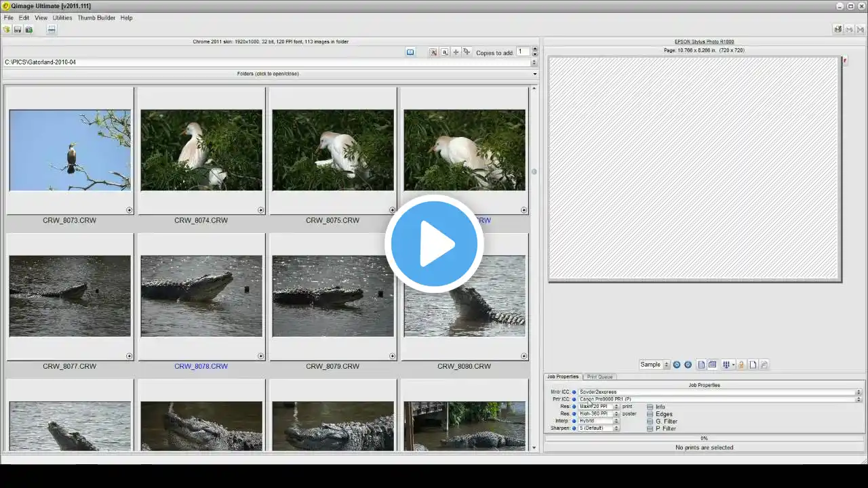
Task: Click the greyed delete page icon
Action: pos(764,365)
